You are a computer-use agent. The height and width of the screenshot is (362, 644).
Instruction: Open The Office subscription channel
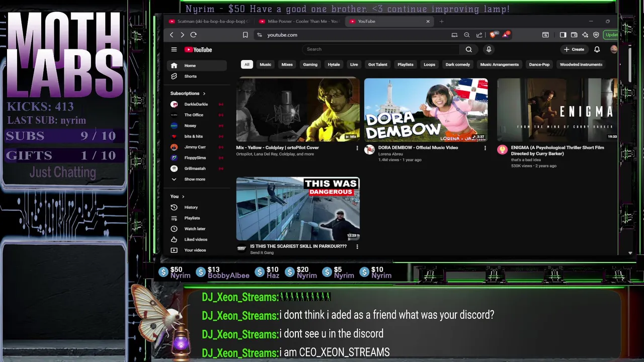click(197, 115)
